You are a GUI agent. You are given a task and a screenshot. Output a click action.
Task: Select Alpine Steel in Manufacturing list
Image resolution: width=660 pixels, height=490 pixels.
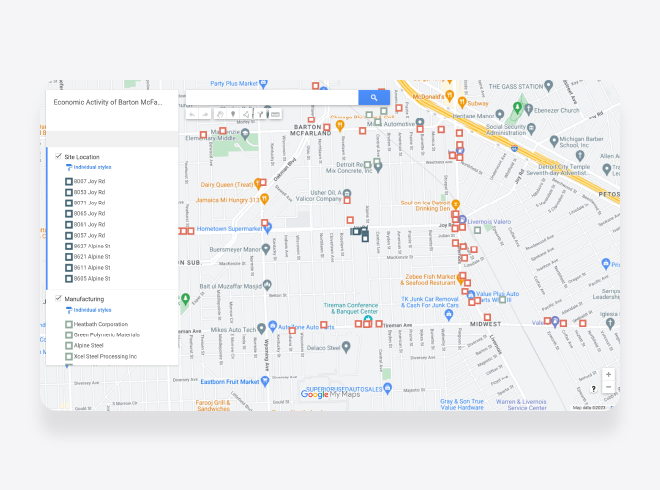click(x=88, y=346)
